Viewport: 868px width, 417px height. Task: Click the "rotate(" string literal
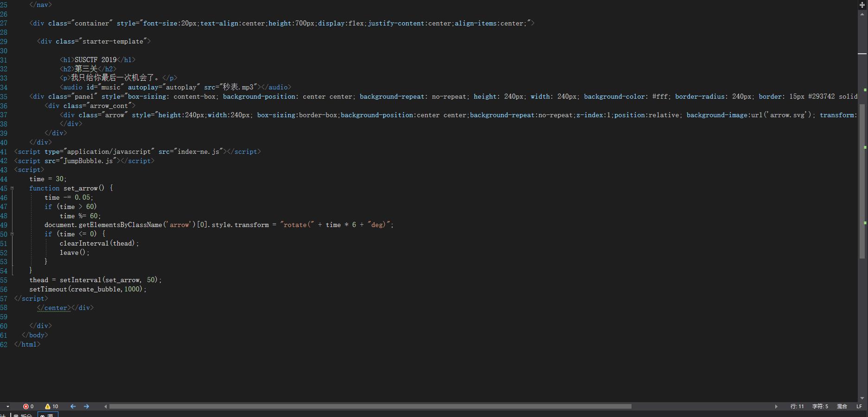coord(297,225)
